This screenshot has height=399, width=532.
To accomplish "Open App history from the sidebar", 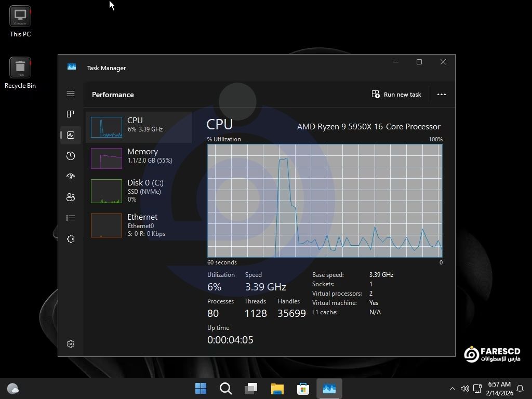I will point(71,156).
